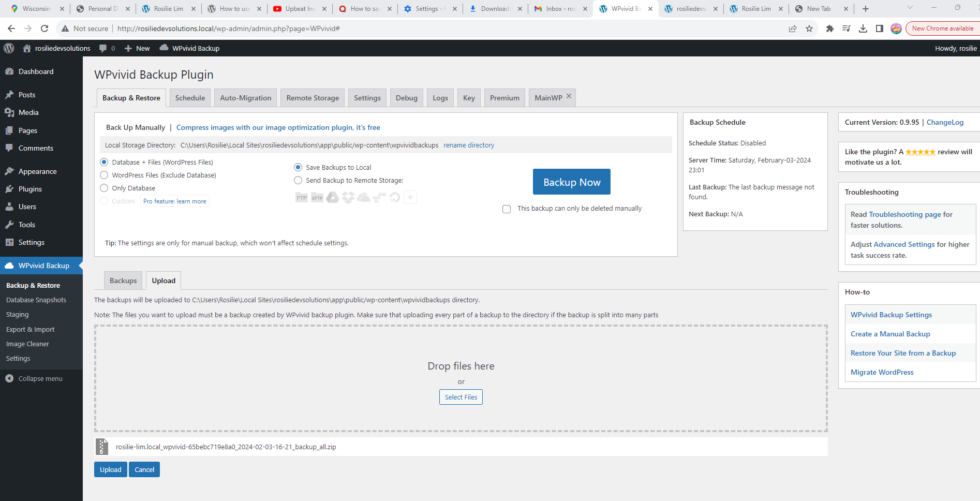Open the Chrome profile avatar
980x501 pixels.
(896, 28)
